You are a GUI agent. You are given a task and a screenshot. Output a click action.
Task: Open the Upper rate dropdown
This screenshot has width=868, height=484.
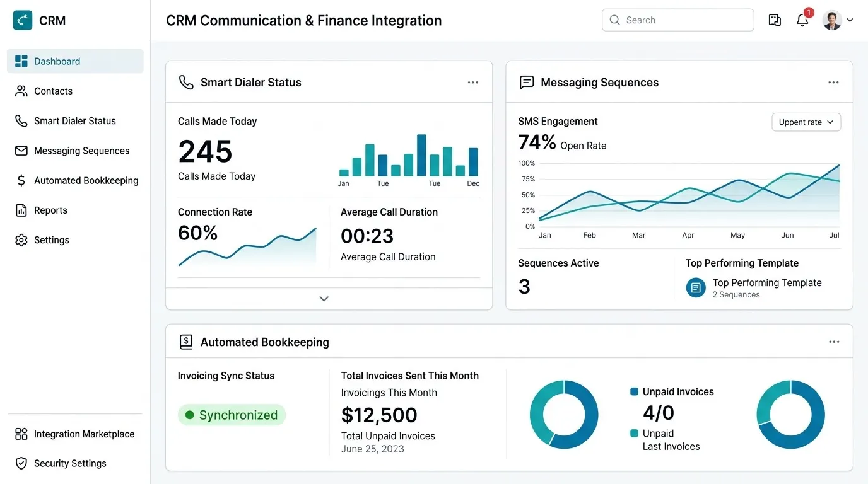point(806,122)
